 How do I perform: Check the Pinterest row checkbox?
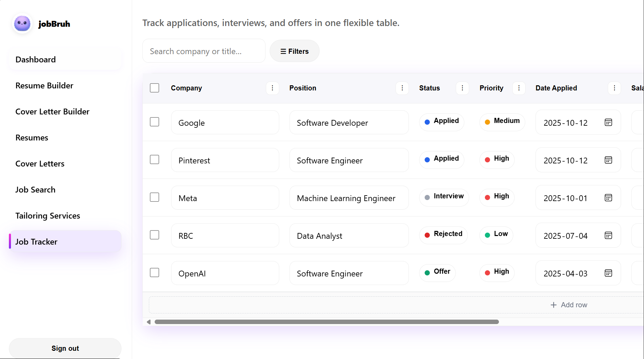tap(154, 159)
